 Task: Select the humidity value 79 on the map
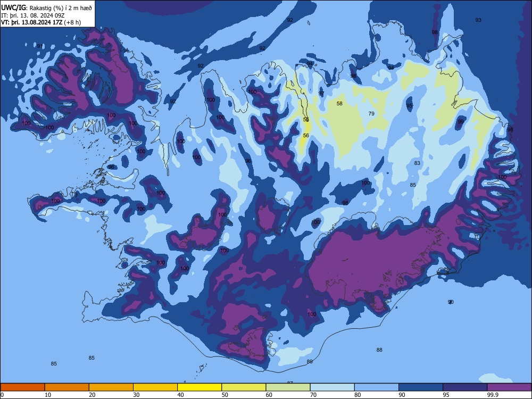(371, 114)
